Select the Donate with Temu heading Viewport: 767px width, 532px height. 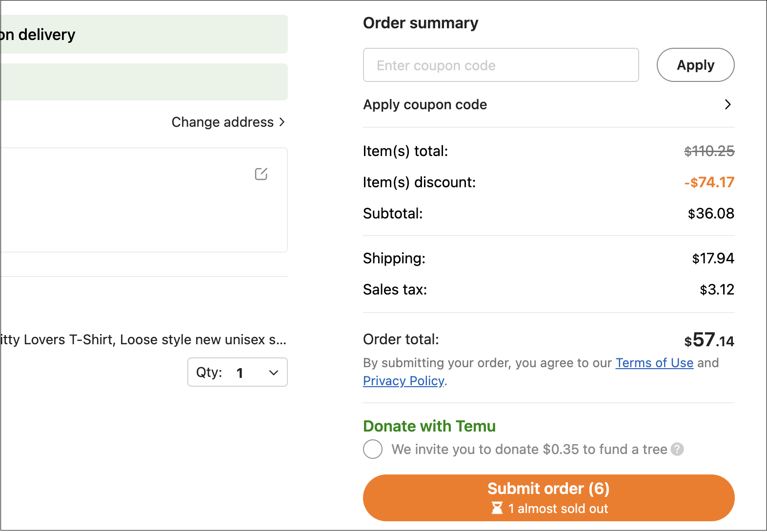pyautogui.click(x=429, y=426)
